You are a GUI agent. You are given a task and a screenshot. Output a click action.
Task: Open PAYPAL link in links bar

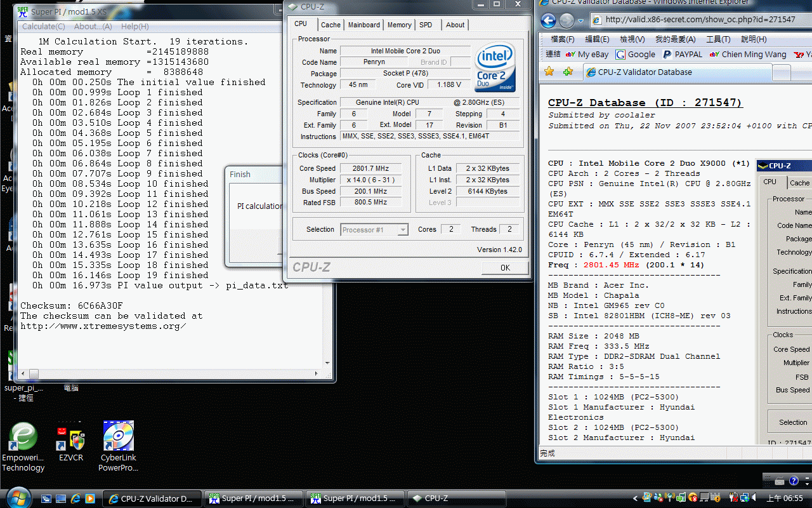click(x=683, y=55)
